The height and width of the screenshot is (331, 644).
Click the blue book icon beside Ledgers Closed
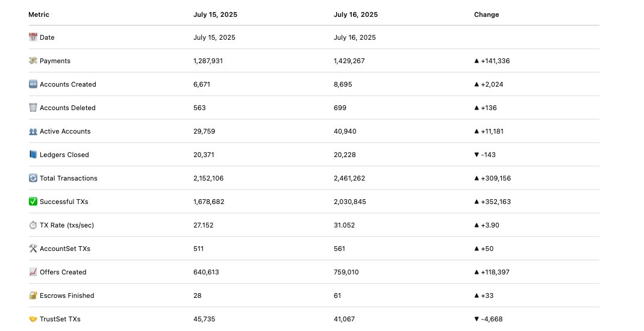[33, 155]
